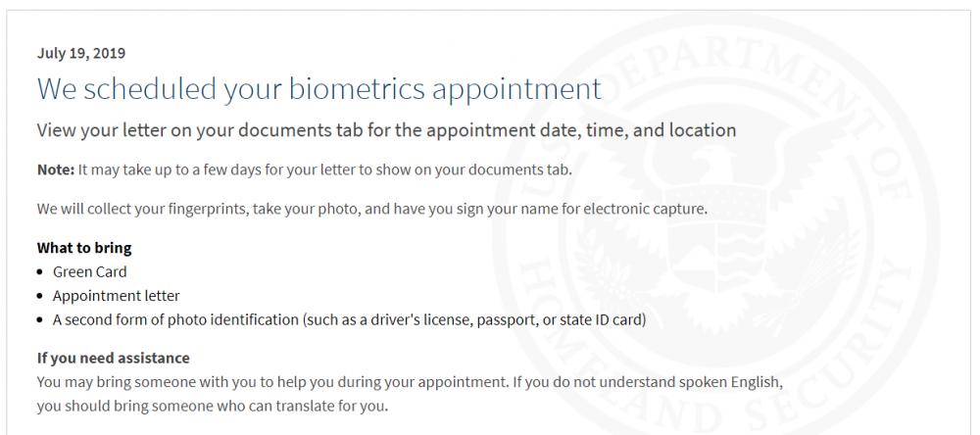Click the bullet before Green Card
Screen dimensions: 980x435
tap(40, 272)
